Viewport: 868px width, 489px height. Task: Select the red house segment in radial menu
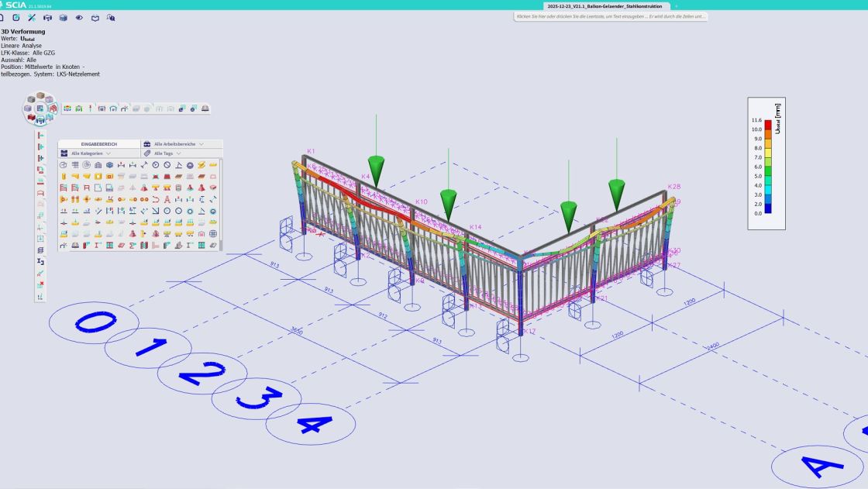pos(53,109)
